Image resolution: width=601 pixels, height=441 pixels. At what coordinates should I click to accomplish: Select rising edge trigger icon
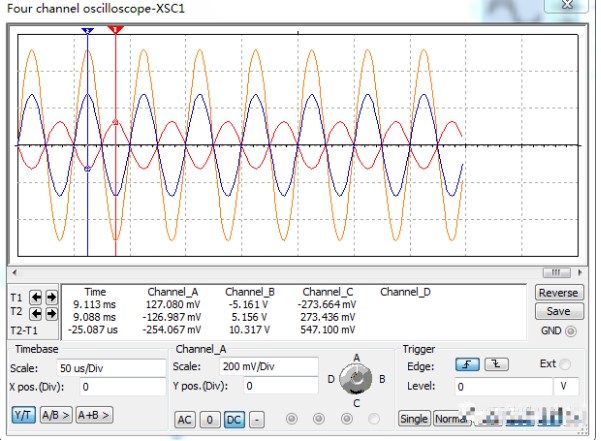[x=468, y=365]
